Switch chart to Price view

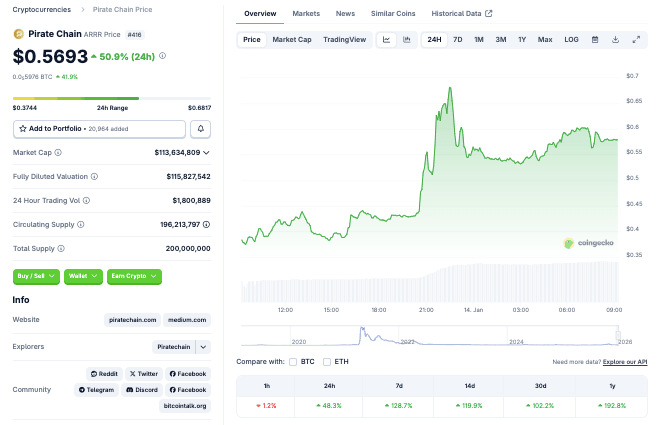[x=251, y=39]
